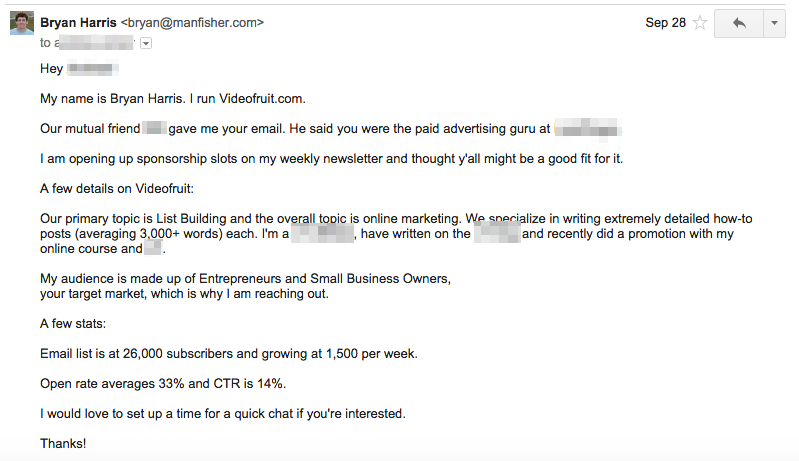Click the "Thanks!" closing line
The height and width of the screenshot is (461, 799).
pos(63,444)
